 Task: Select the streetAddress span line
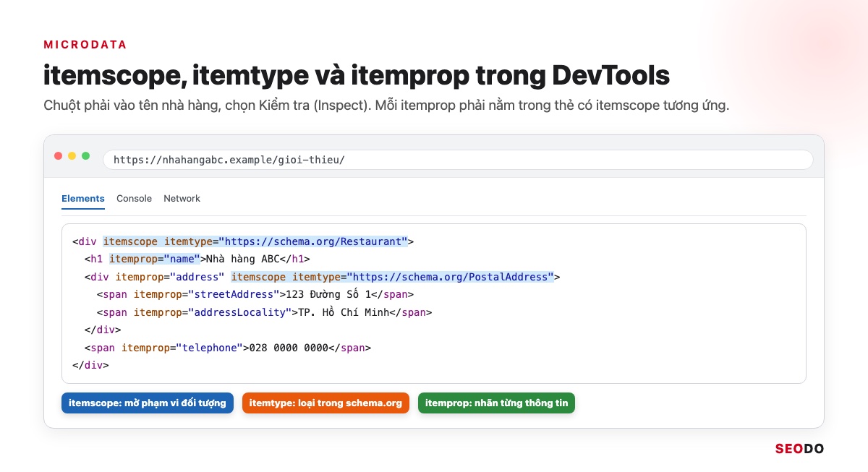255,295
